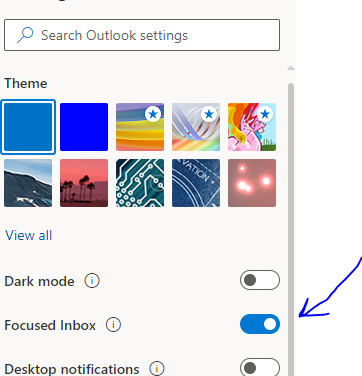Viewport: 362px width, 376px height.
Task: Choose the rainbow waves theme thumbnail
Action: [x=140, y=127]
